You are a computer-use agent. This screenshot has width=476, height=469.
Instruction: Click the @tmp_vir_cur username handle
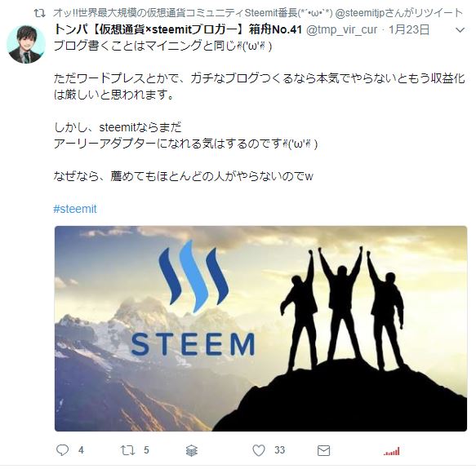click(342, 29)
